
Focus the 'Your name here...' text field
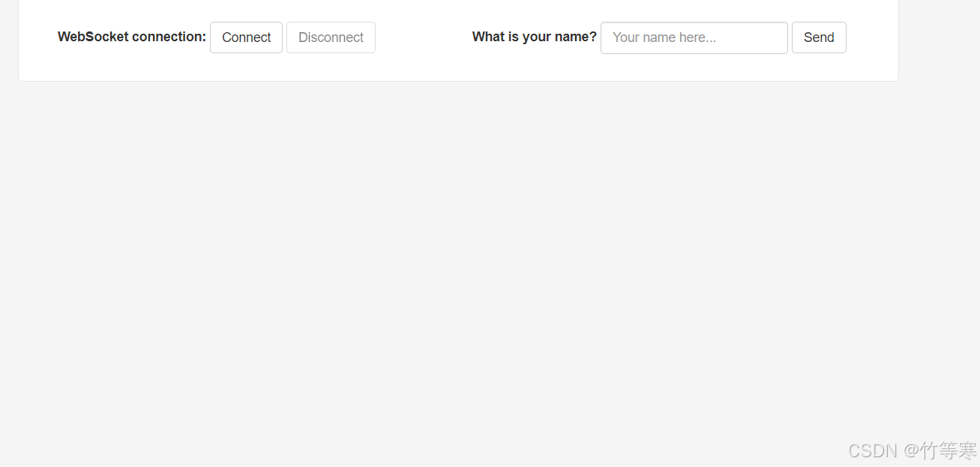coord(694,37)
